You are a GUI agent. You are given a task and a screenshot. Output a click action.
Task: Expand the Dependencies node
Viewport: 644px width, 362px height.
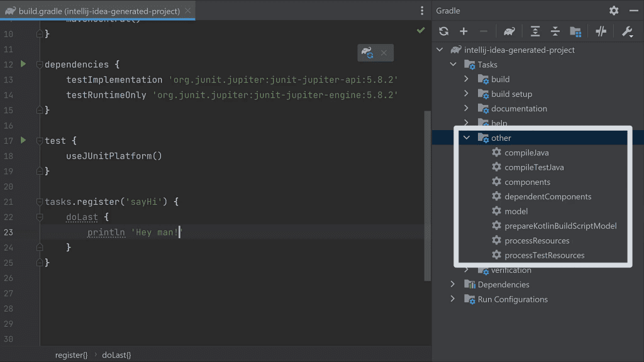452,284
